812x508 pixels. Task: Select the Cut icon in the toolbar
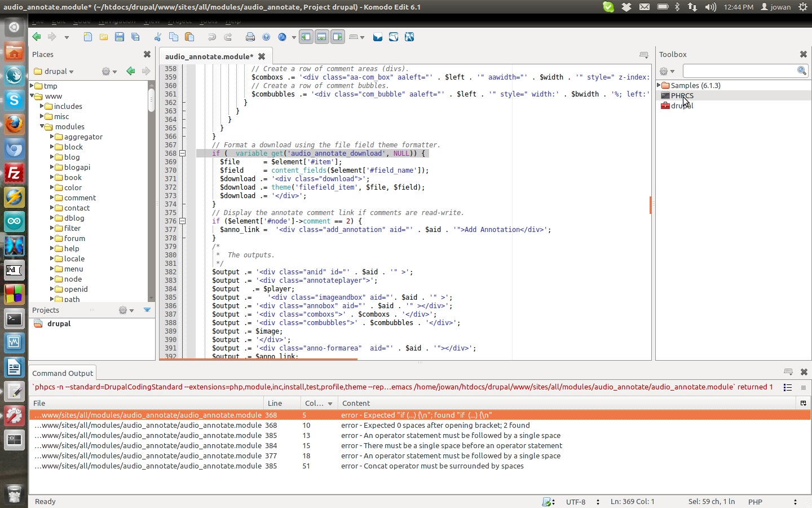pyautogui.click(x=158, y=37)
